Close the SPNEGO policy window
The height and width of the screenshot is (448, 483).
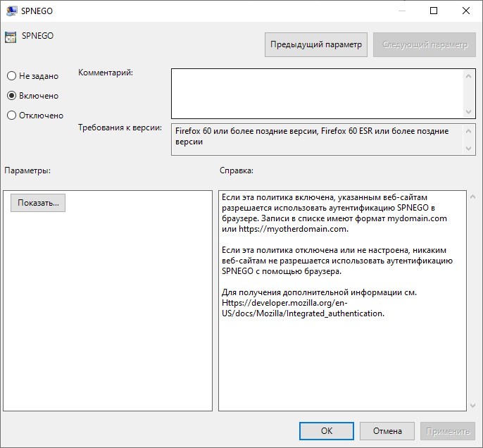pos(466,11)
